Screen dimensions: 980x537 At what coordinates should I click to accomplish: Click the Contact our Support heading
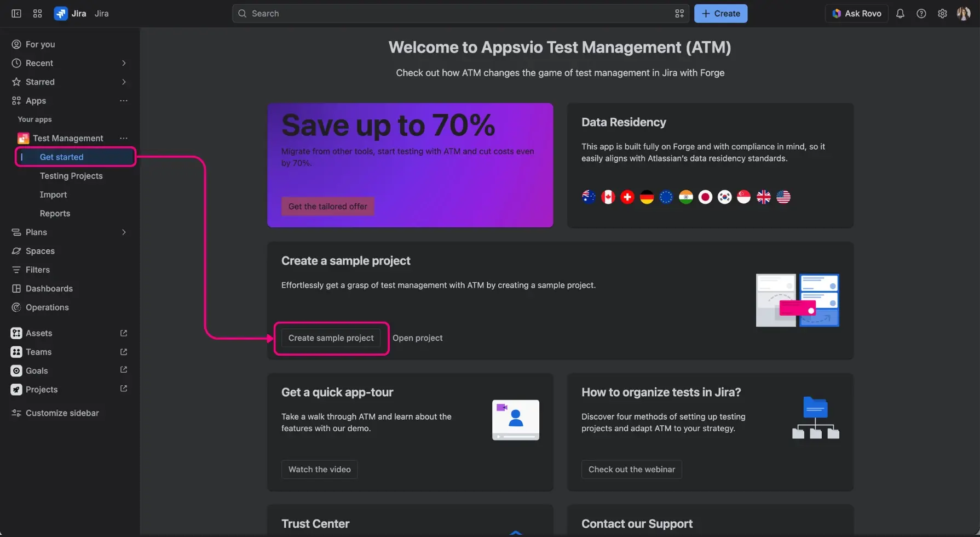(x=637, y=524)
